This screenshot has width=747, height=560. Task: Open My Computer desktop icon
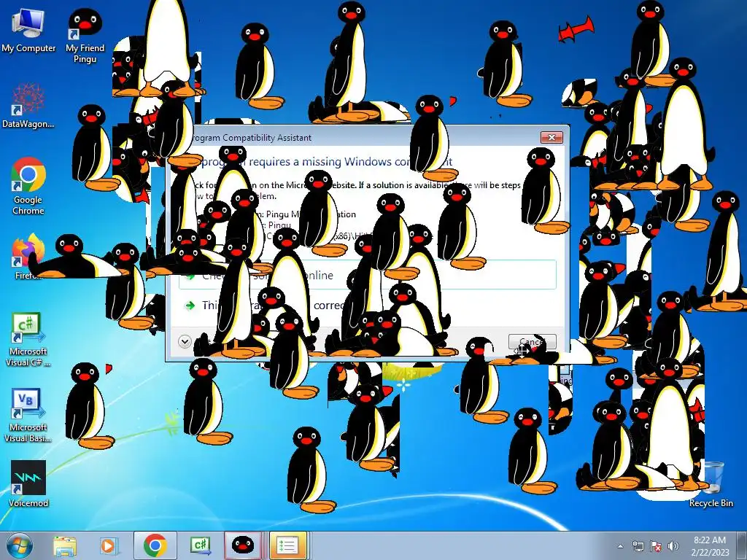28,30
